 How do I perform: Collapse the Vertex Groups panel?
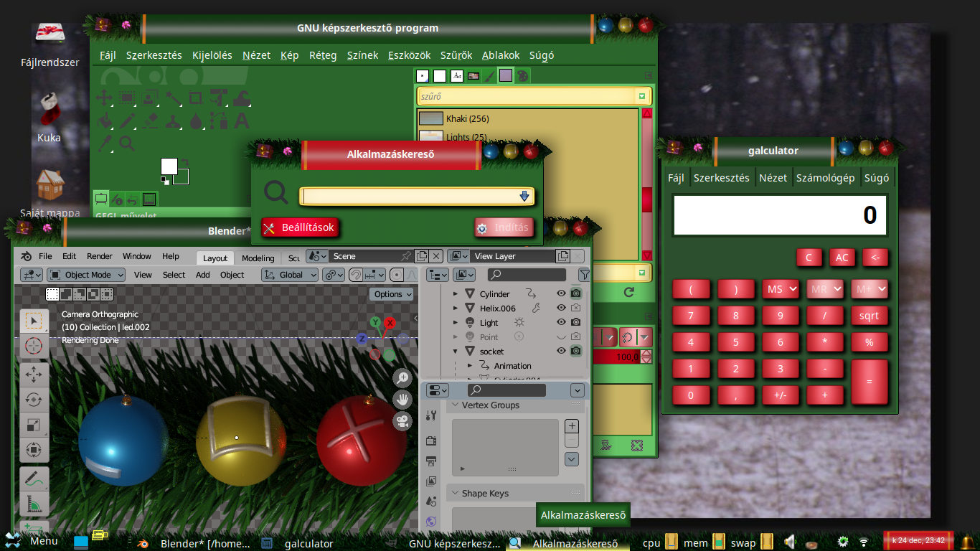[x=455, y=405]
